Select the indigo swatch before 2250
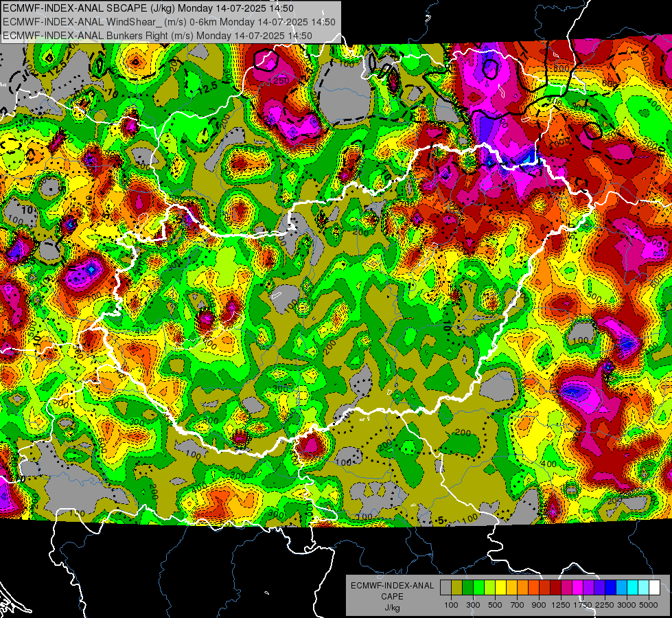Image resolution: width=672 pixels, height=618 pixels. click(x=600, y=587)
